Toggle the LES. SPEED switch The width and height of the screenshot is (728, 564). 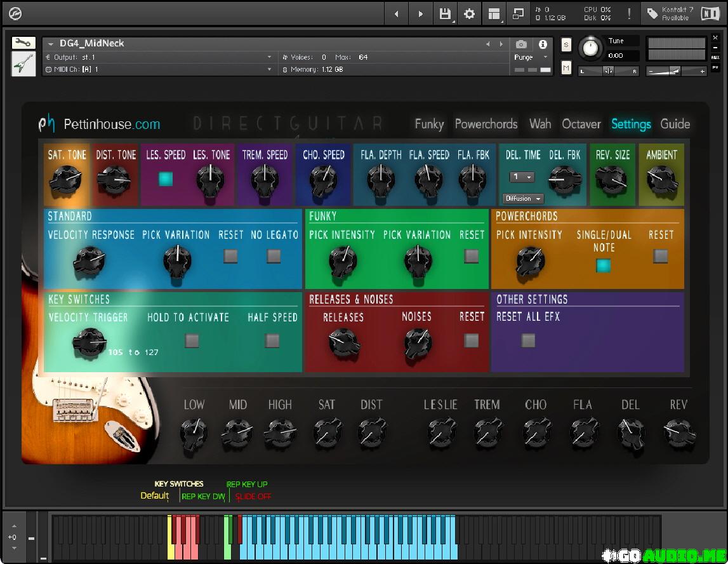[166, 178]
